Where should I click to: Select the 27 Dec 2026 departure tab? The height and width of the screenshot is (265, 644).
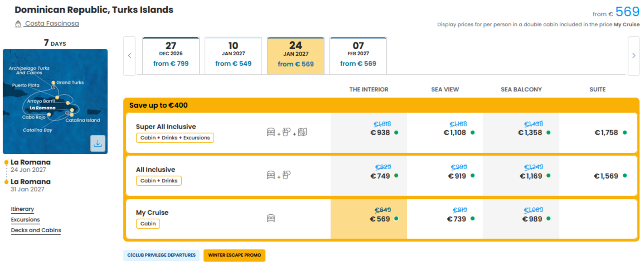tap(171, 55)
